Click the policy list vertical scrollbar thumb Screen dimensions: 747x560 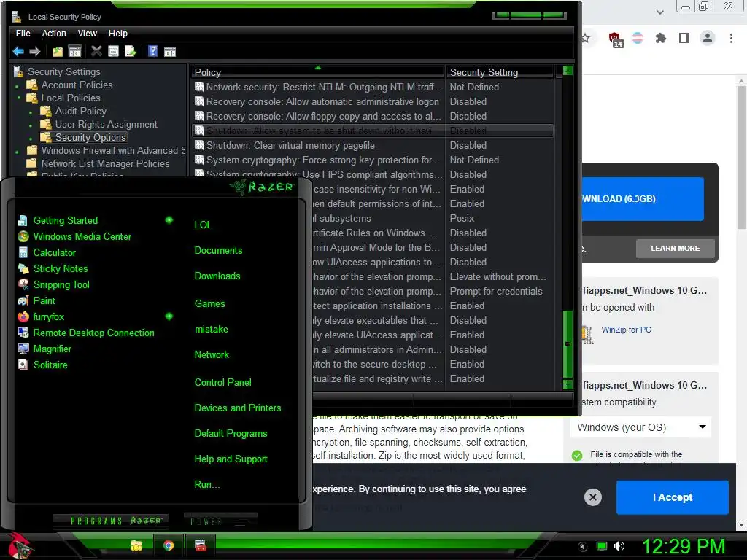(x=568, y=344)
